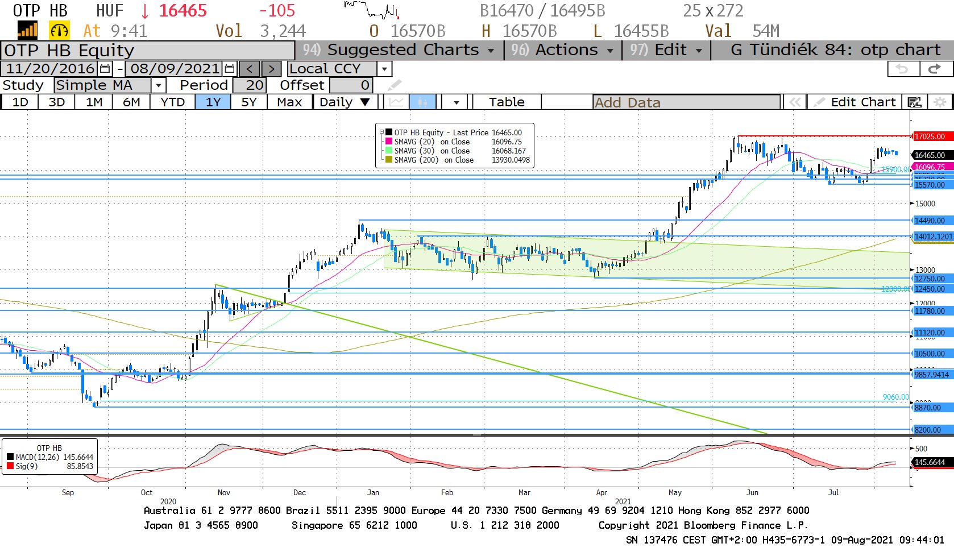The width and height of the screenshot is (954, 560).
Task: Open the Actions menu
Action: coord(562,50)
